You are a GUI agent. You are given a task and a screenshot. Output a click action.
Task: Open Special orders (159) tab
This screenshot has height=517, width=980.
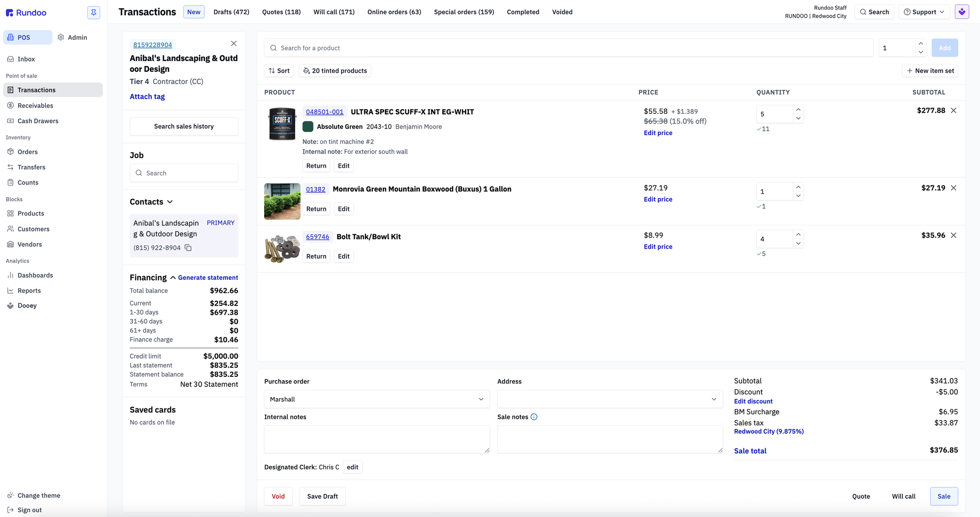(464, 12)
